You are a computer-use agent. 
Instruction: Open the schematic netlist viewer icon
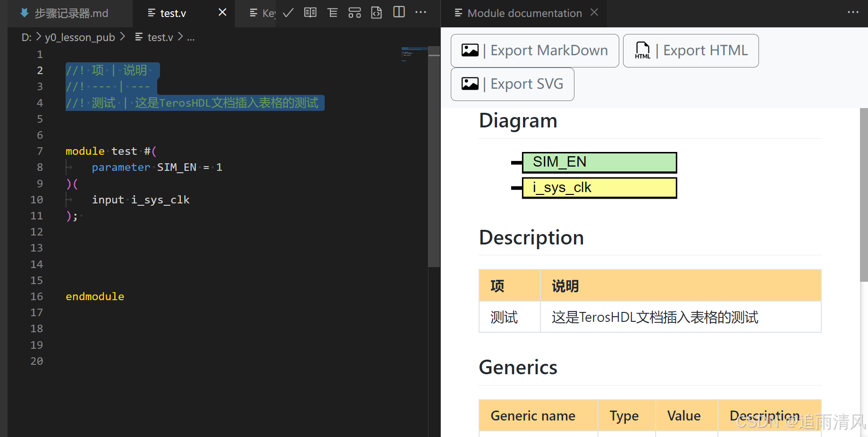pos(354,13)
